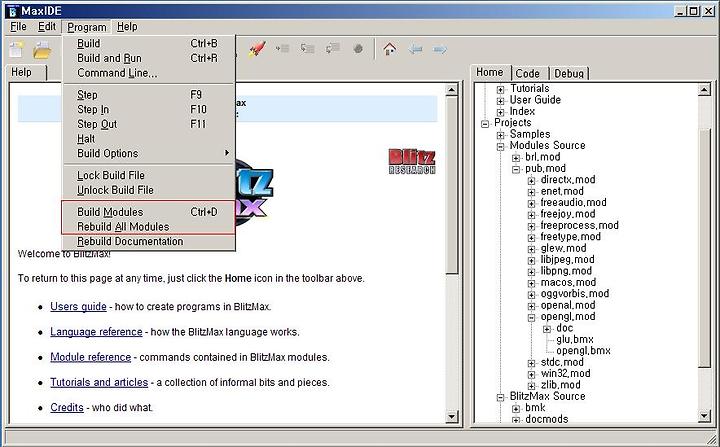This screenshot has height=447, width=720.
Task: Expand the zlib.mod node
Action: coord(531,386)
